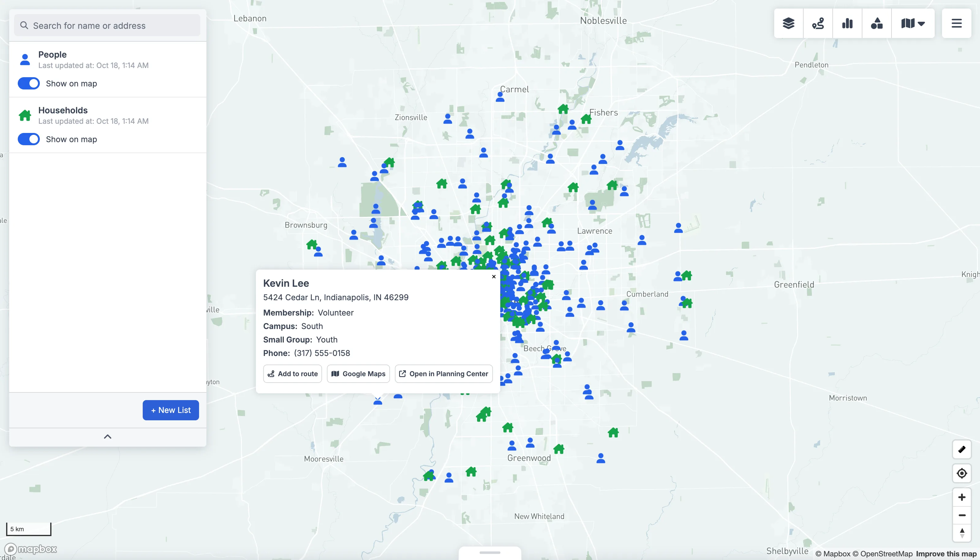The height and width of the screenshot is (560, 980).
Task: Open the route planner icon
Action: click(x=818, y=24)
